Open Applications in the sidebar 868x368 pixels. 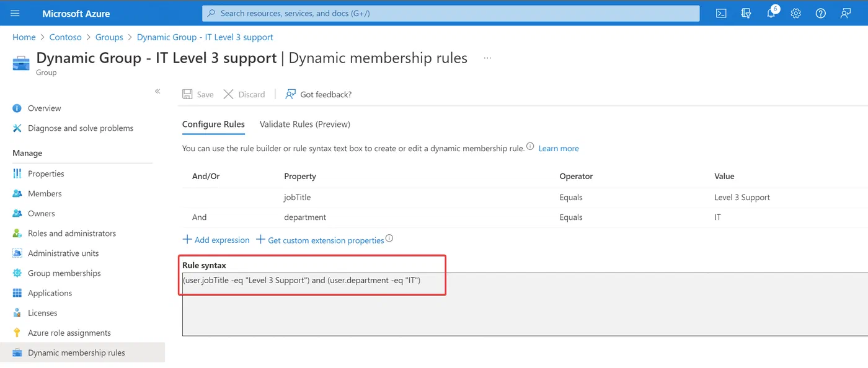(50, 293)
